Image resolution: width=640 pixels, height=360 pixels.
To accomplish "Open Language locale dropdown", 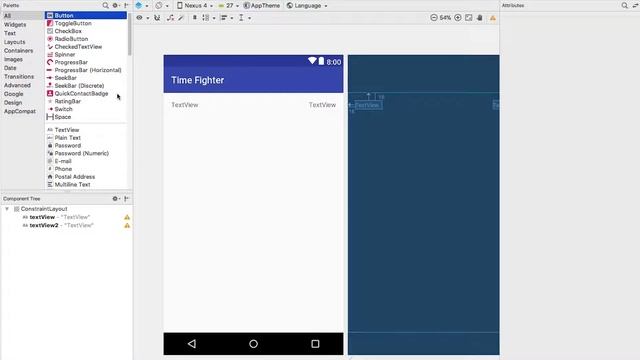I will click(307, 5).
